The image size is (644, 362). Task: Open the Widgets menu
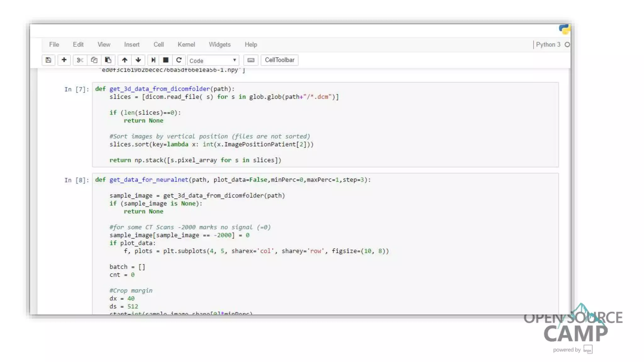tap(219, 45)
